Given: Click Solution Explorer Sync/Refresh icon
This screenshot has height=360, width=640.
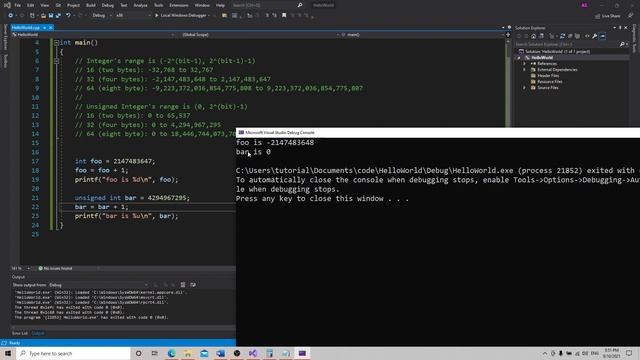Looking at the screenshot, I should coord(562,36).
